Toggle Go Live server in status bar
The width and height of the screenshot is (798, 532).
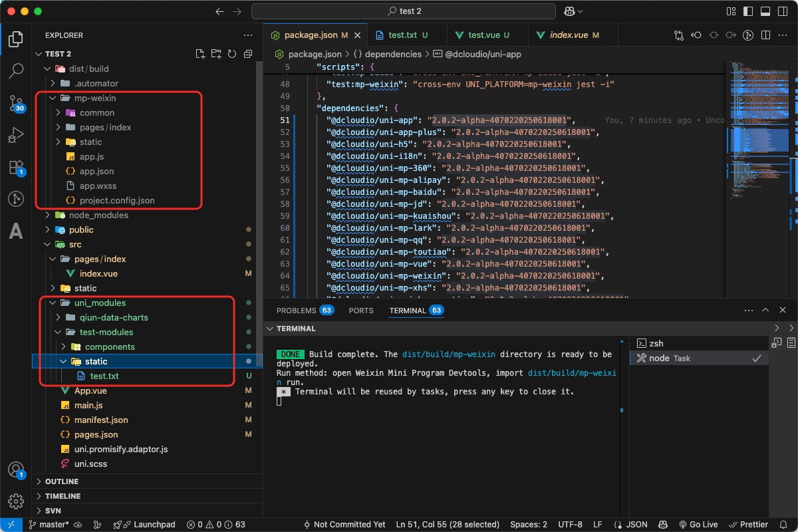click(x=698, y=525)
